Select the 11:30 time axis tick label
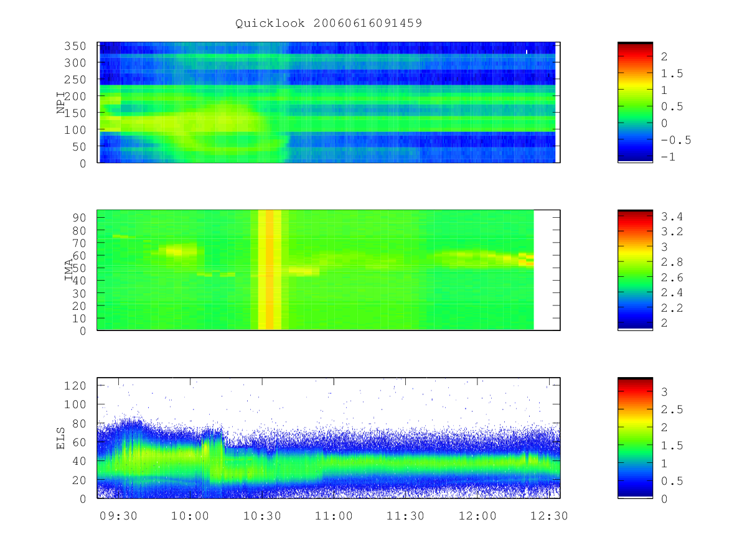Screen dimensions: 747x560 406,516
